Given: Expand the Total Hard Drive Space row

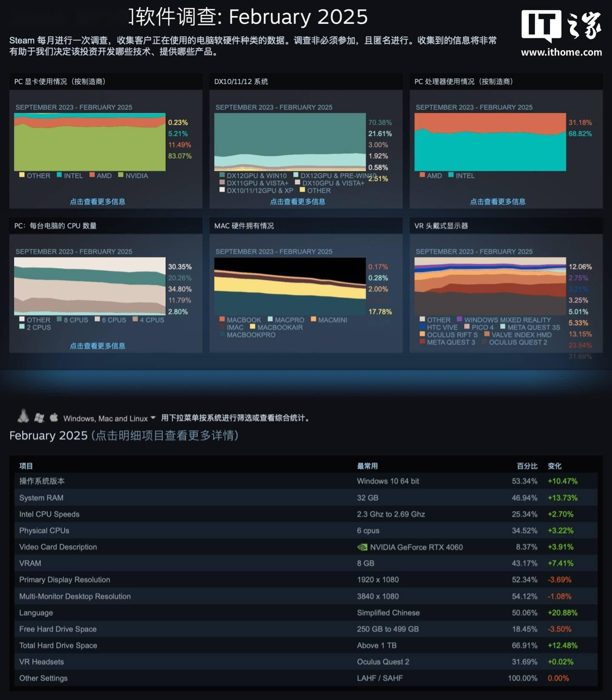Looking at the screenshot, I should point(306,645).
